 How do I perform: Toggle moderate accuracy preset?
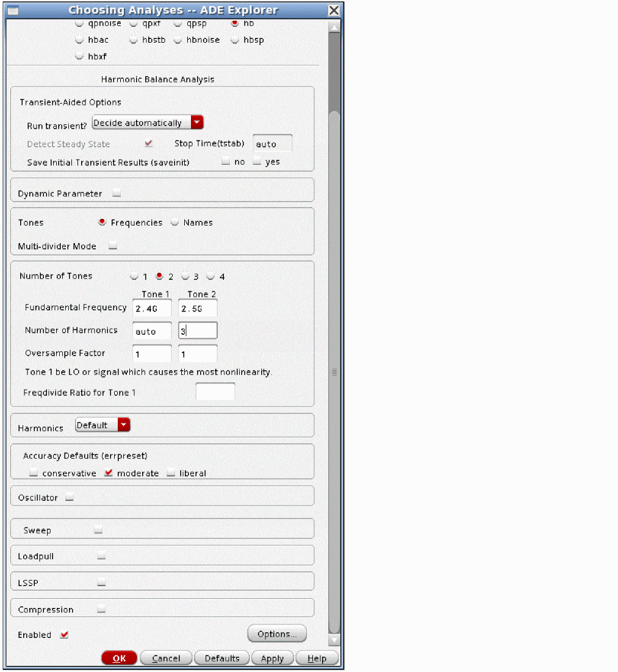pos(109,473)
